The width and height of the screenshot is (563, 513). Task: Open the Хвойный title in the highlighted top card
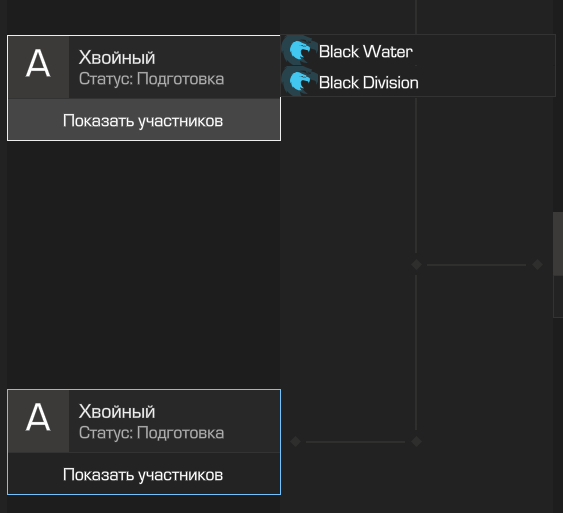[x=117, y=57]
